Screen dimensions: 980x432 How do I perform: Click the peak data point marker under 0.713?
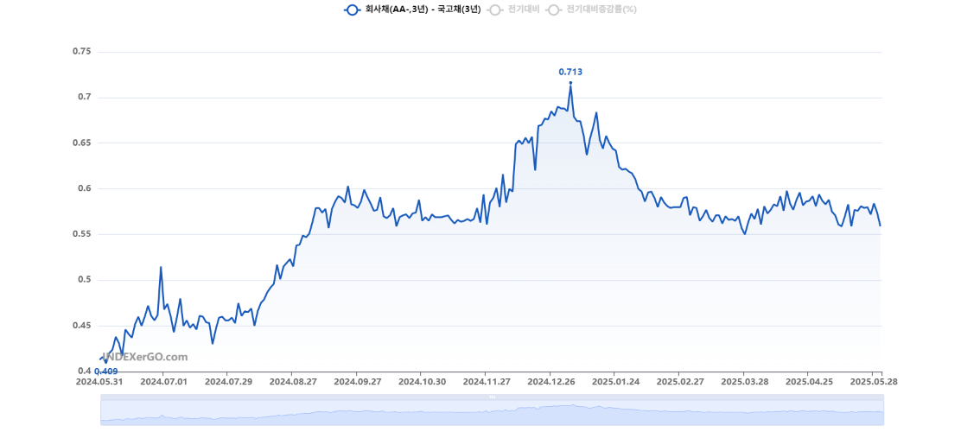pos(570,83)
